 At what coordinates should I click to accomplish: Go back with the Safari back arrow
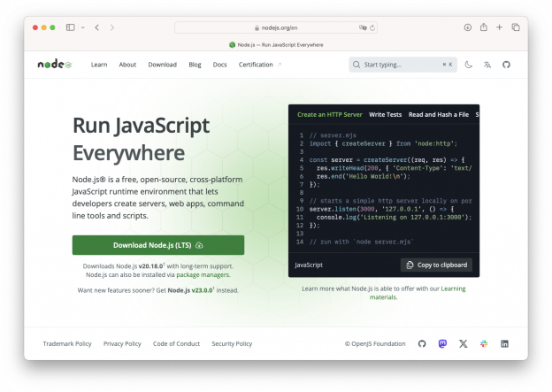pyautogui.click(x=96, y=27)
